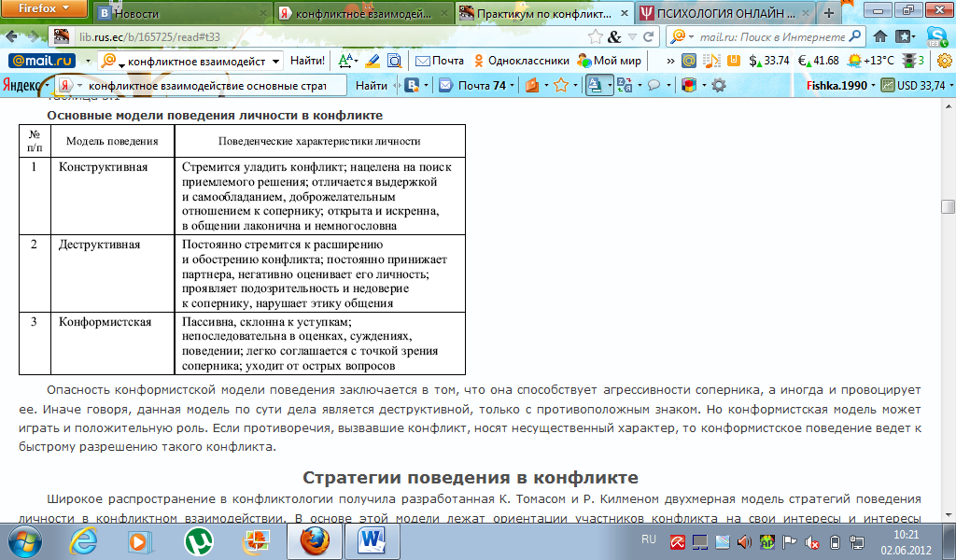Open Почта on the Mail.ru toolbar
Screen dimensions: 956x560
[x=440, y=61]
